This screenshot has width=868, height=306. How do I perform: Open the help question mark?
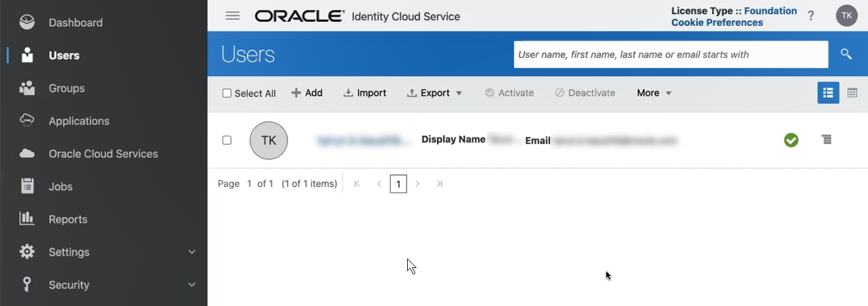tap(811, 16)
